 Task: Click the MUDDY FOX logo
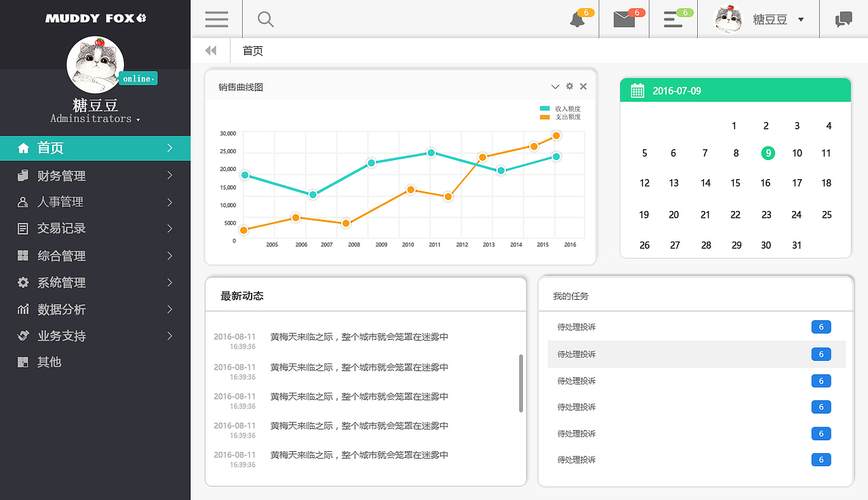96,18
